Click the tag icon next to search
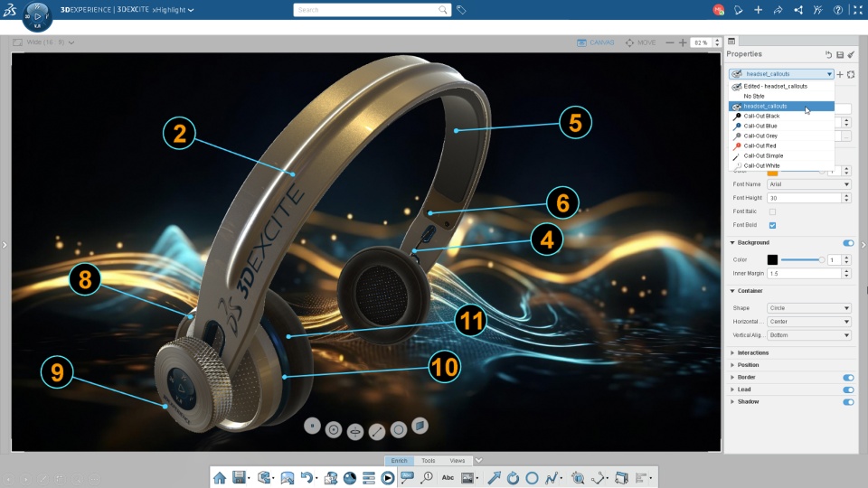The height and width of the screenshot is (488, 868). [461, 10]
